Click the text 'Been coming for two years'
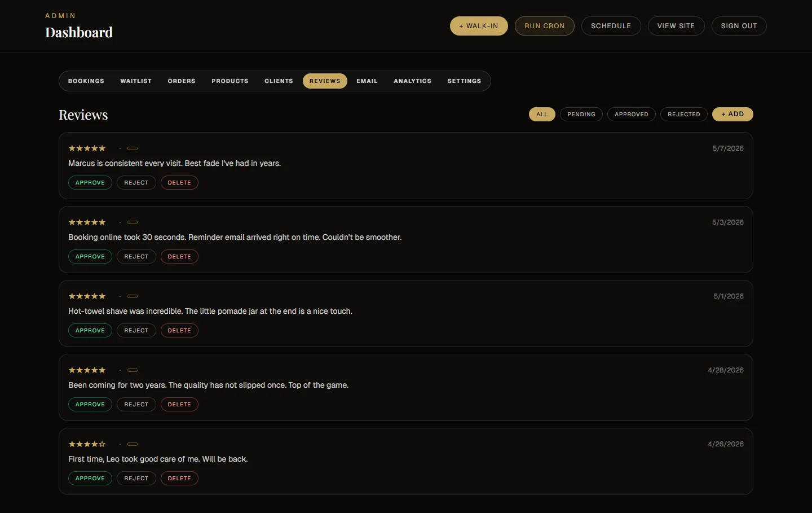The height and width of the screenshot is (513, 812). (x=117, y=385)
